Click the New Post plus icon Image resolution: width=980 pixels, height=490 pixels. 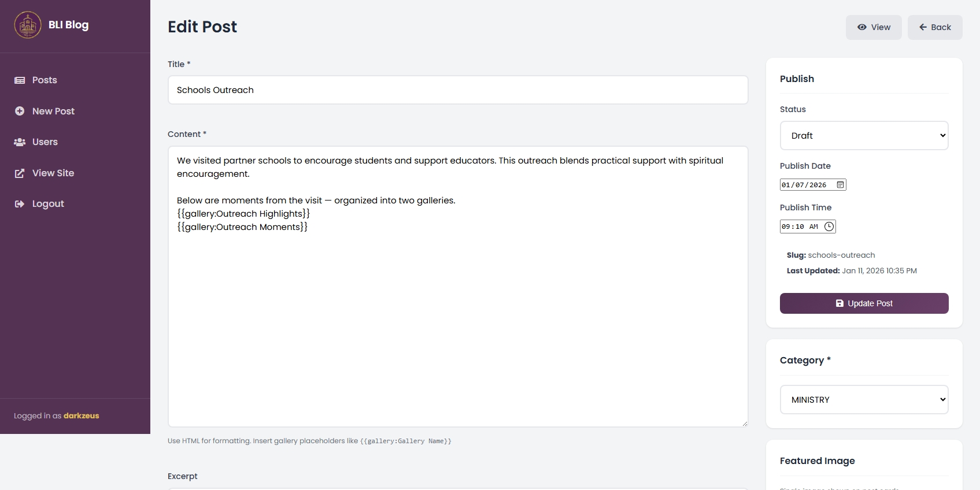[20, 111]
